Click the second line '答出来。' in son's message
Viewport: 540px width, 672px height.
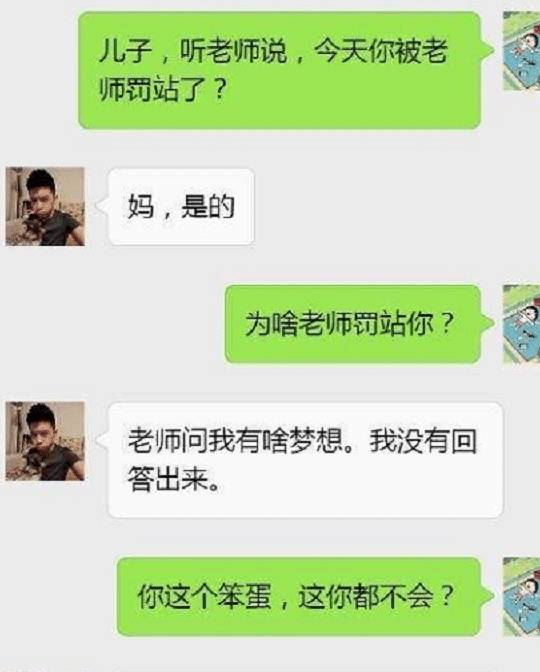pos(174,479)
